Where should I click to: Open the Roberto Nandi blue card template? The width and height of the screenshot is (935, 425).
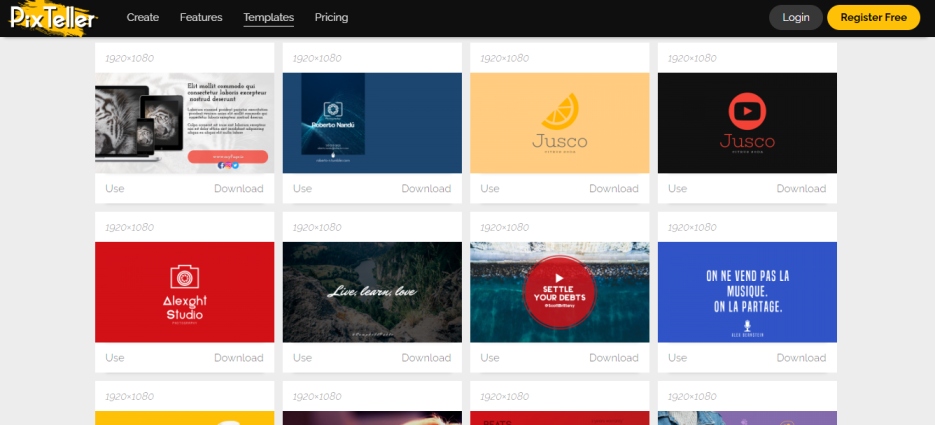tap(372, 123)
